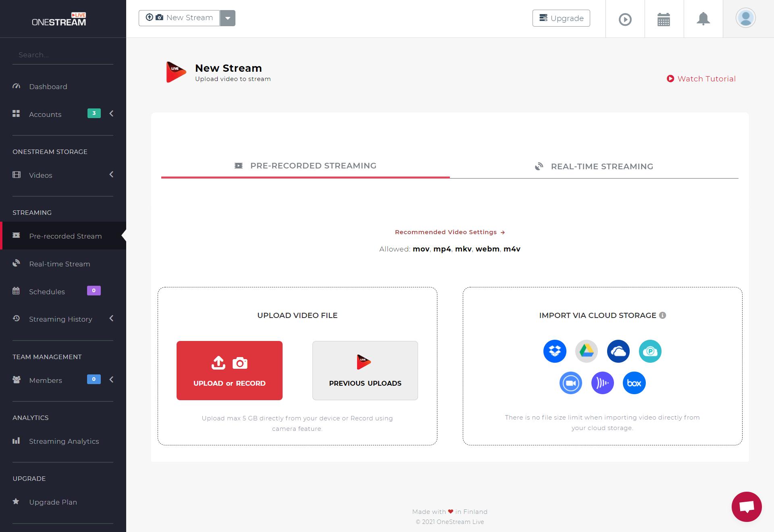Import recording via Zoom icon

tap(570, 383)
